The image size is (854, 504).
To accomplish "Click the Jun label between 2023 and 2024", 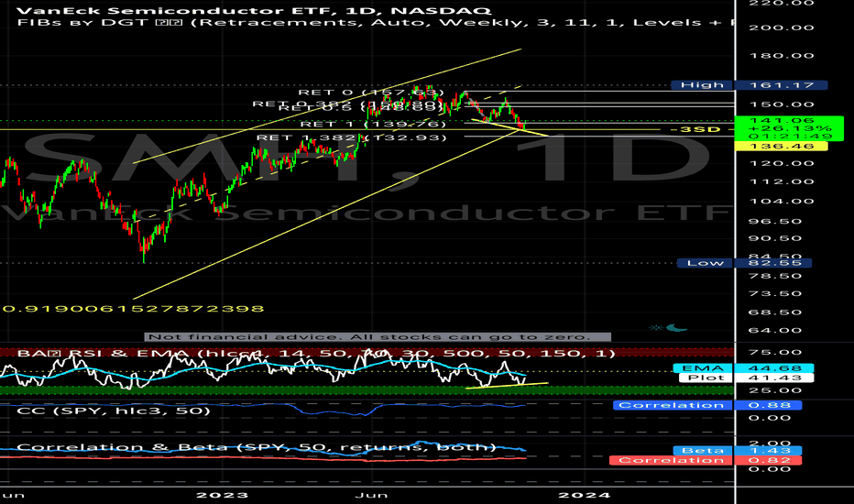I will point(371,495).
